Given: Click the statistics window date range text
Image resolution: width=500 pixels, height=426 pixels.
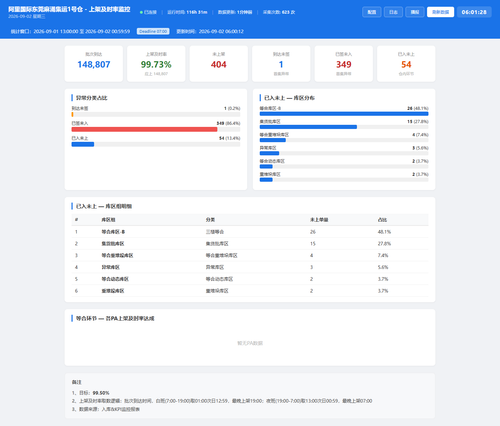Looking at the screenshot, I should click(82, 31).
